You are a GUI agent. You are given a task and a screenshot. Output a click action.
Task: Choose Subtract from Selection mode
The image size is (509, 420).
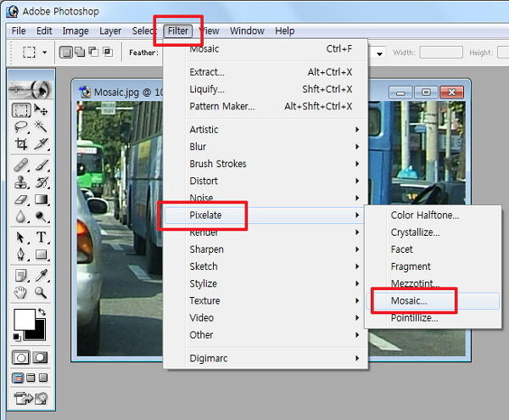(93, 52)
